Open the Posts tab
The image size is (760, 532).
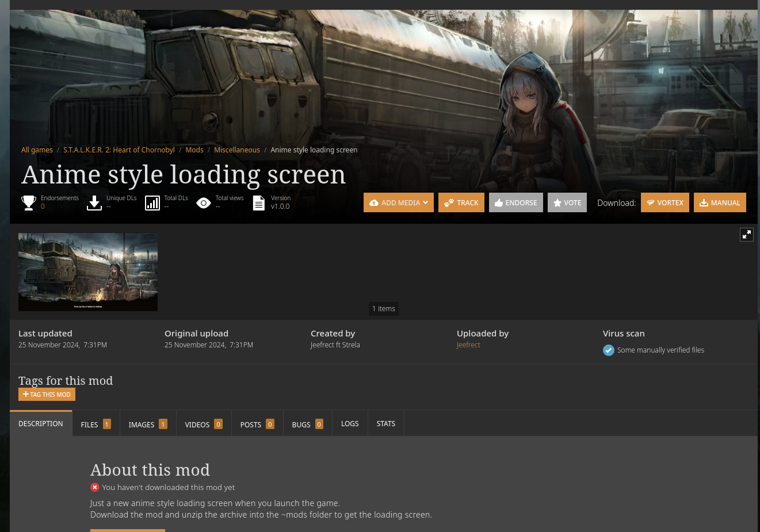point(257,424)
